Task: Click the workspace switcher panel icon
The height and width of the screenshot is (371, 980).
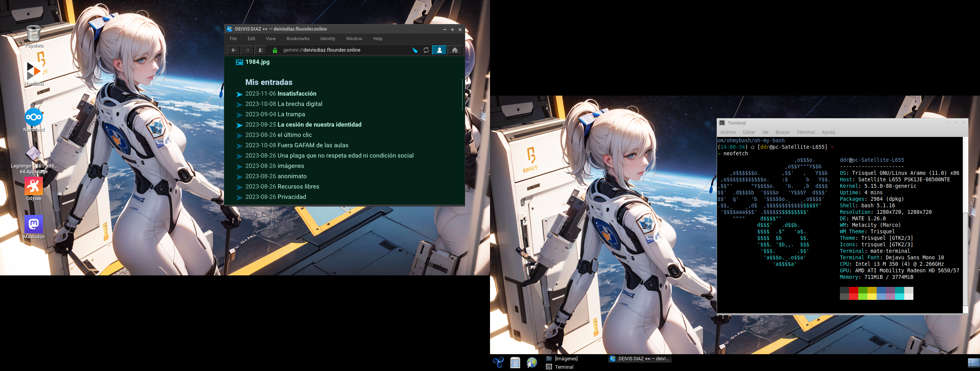Action: tap(973, 363)
